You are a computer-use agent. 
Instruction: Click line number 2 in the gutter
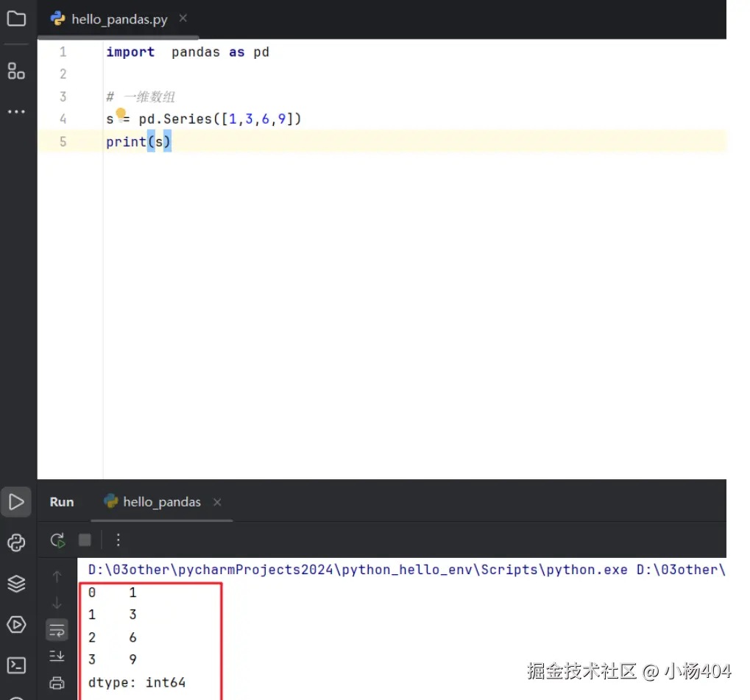(x=63, y=74)
